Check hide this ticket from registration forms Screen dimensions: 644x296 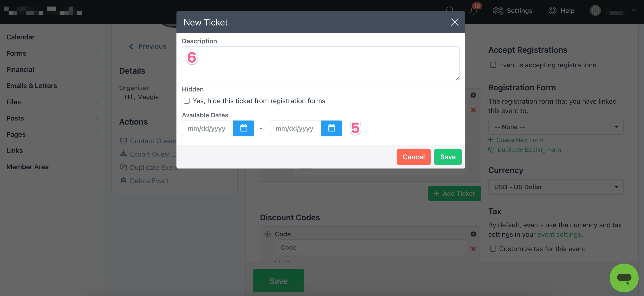[x=187, y=101]
